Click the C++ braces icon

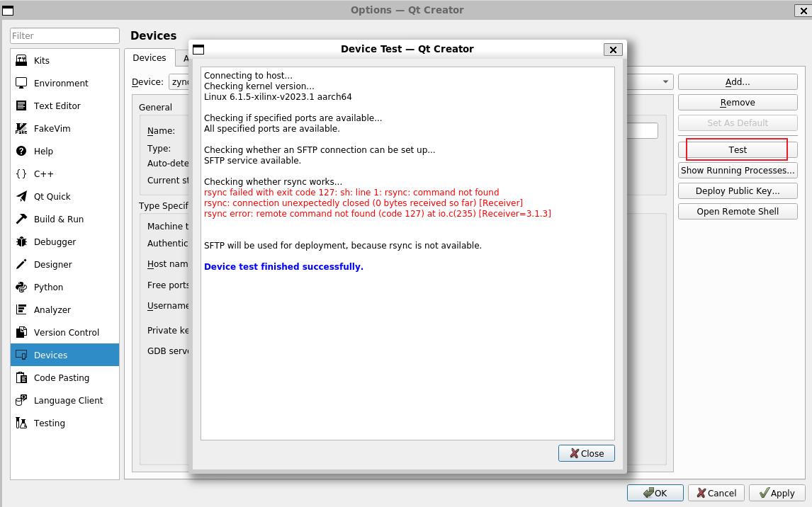[x=21, y=173]
